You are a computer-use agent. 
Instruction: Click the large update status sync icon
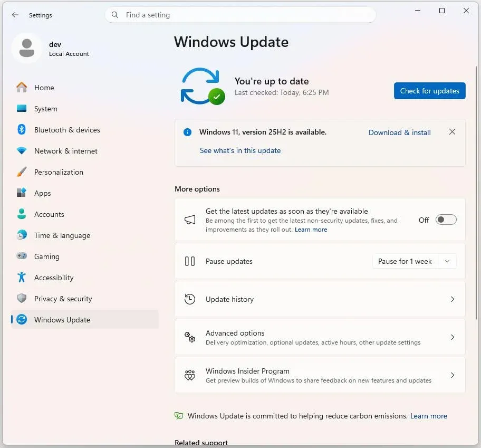[203, 86]
